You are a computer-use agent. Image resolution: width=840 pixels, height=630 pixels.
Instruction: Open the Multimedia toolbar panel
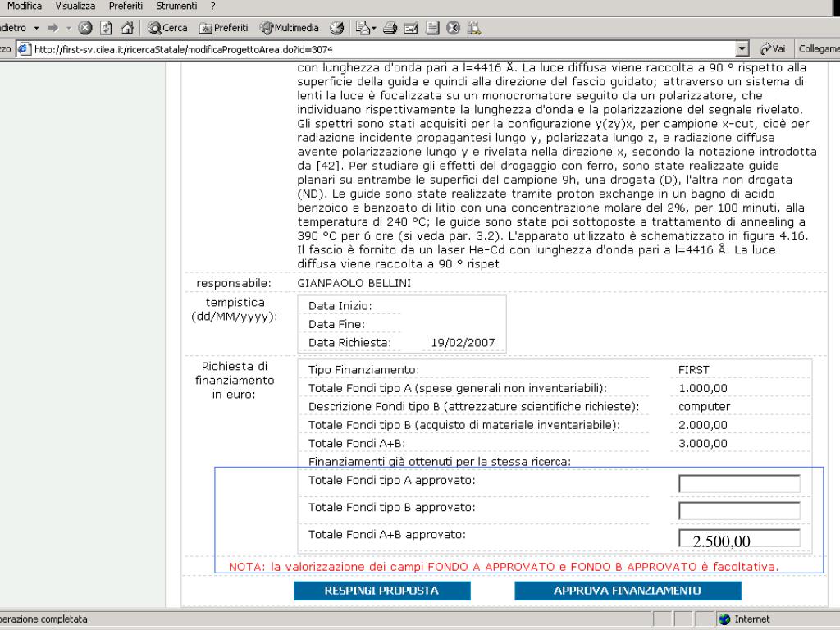click(290, 28)
